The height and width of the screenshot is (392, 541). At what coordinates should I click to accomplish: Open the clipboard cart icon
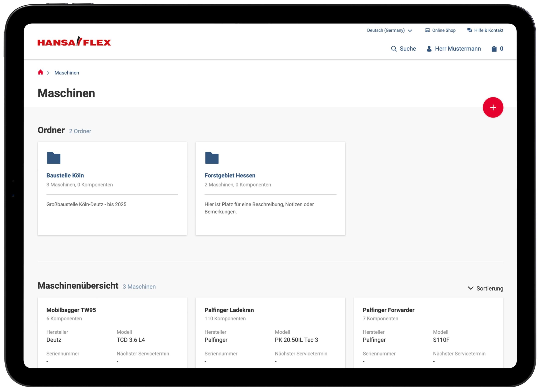(494, 49)
